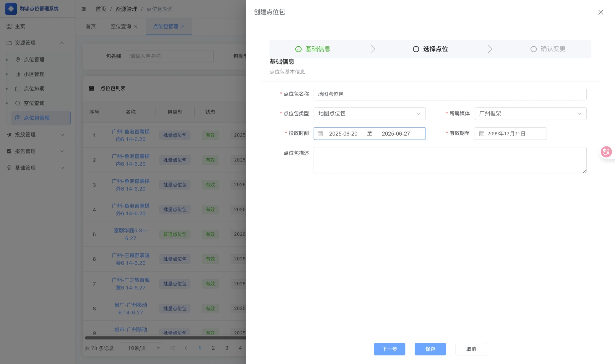The width and height of the screenshot is (615, 364).
Task: Switch to the 首页 tab
Action: click(90, 26)
